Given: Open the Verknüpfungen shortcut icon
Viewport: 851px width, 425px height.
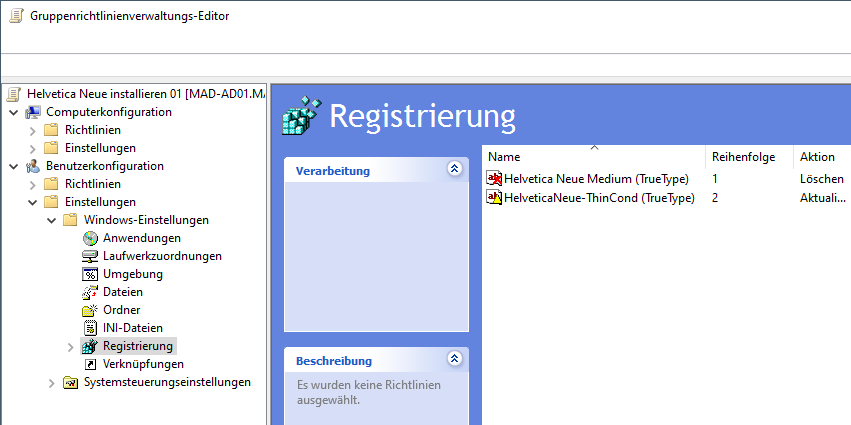Looking at the screenshot, I should click(90, 364).
